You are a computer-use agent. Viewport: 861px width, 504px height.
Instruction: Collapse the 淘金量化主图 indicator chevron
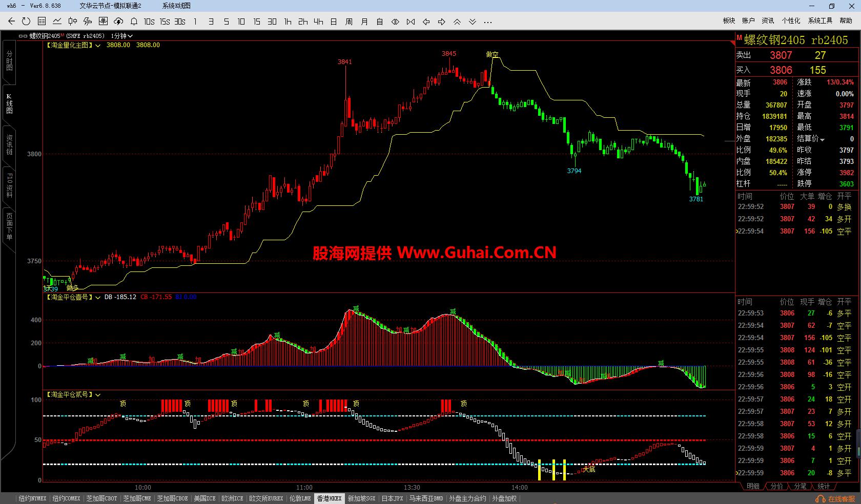click(x=98, y=45)
